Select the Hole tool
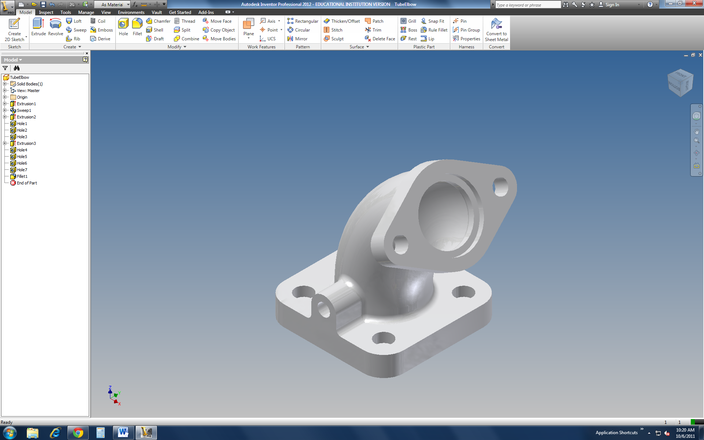Screen dimensions: 704x440 pyautogui.click(x=123, y=27)
